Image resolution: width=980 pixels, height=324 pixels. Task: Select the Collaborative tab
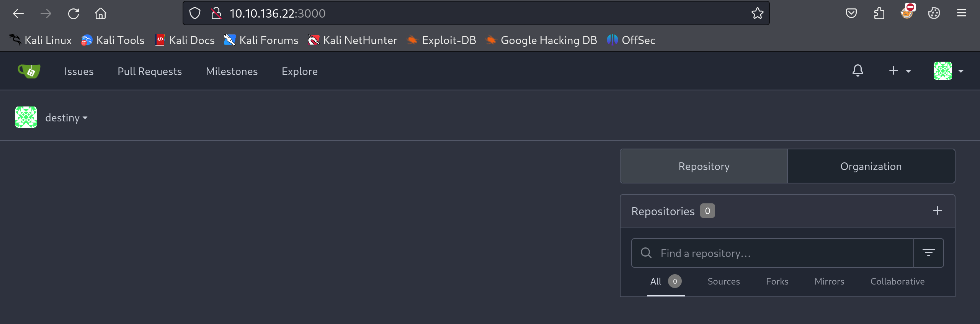[x=897, y=281]
